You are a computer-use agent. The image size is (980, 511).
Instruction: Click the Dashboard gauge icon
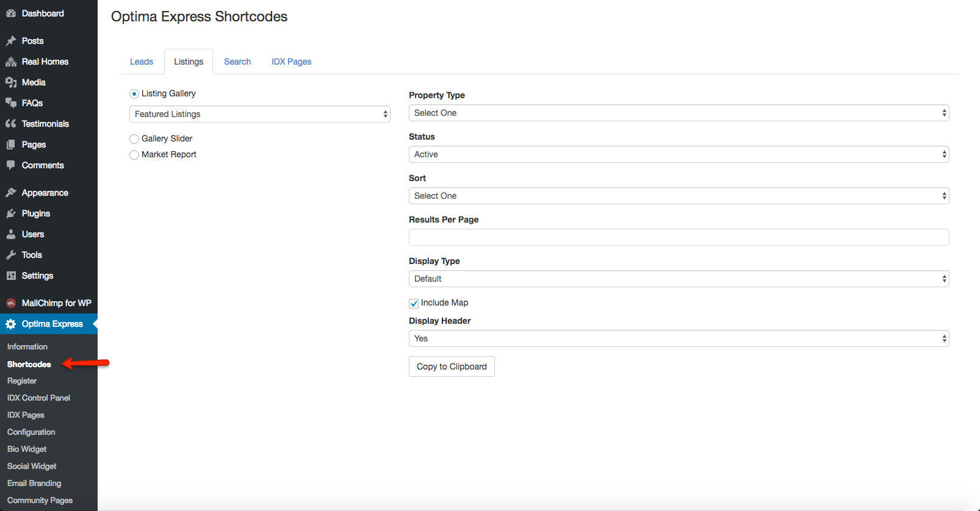coord(11,13)
